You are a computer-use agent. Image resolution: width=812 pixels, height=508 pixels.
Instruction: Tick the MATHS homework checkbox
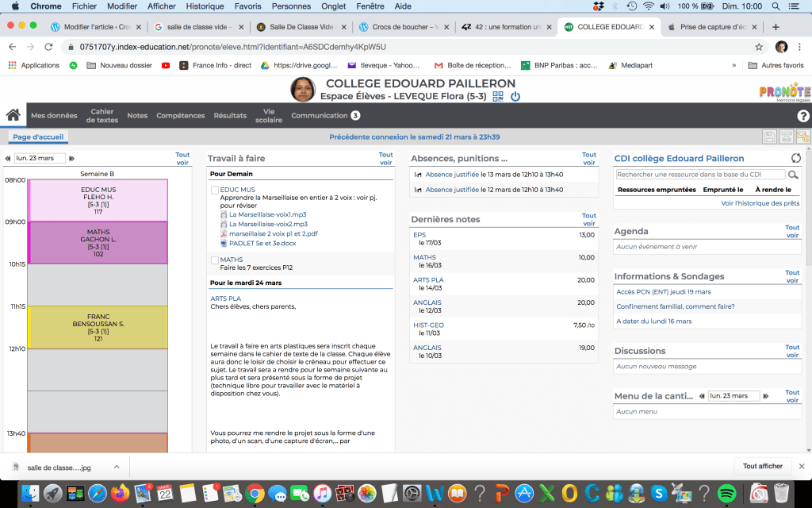[x=215, y=260]
